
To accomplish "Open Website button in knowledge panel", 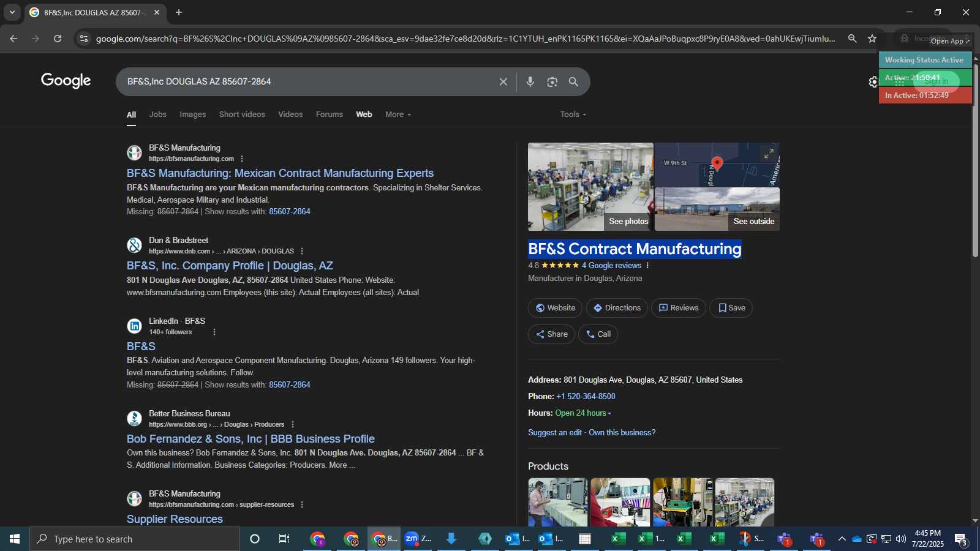I will point(556,308).
